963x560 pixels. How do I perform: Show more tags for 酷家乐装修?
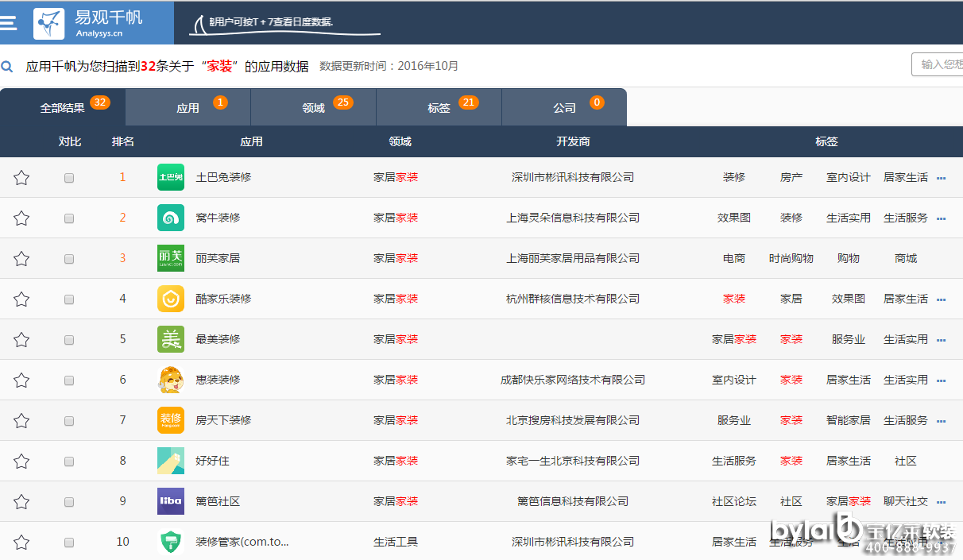click(x=941, y=300)
